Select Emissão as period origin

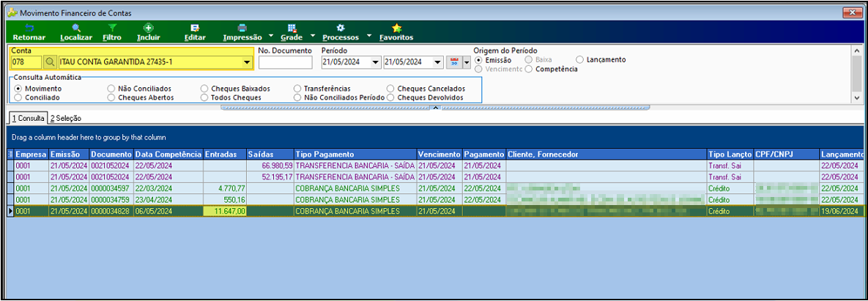(x=478, y=60)
